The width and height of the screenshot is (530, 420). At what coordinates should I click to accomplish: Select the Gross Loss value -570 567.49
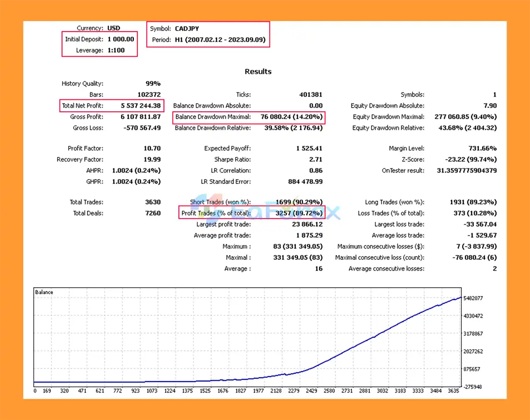click(x=142, y=128)
